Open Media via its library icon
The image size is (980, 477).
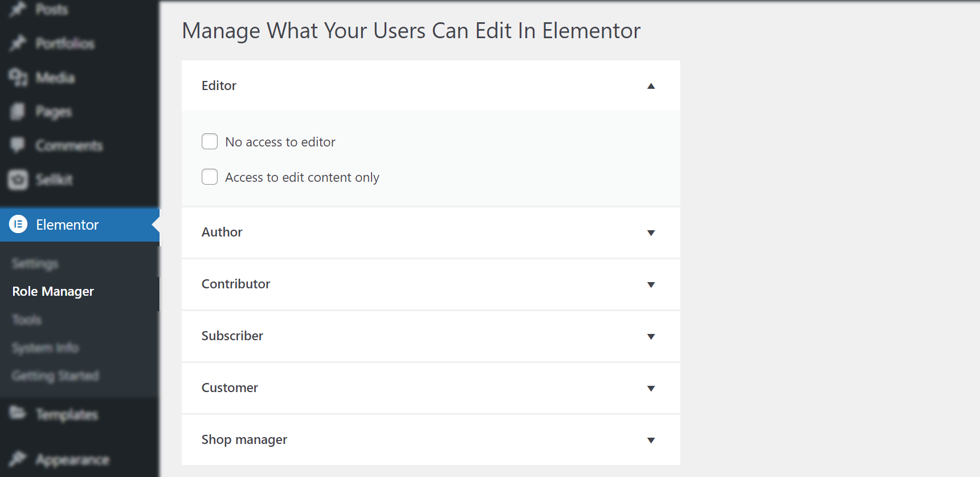point(18,77)
